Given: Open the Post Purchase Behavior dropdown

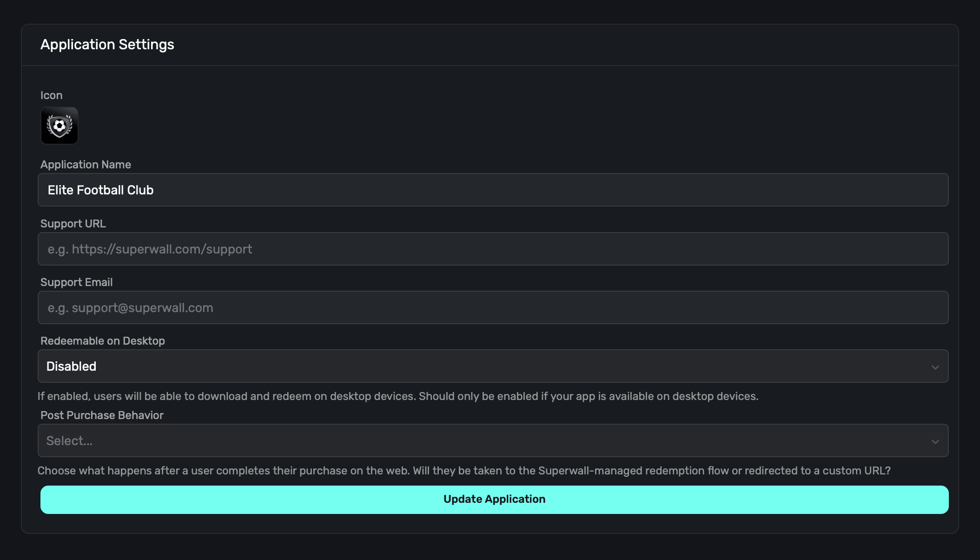Looking at the screenshot, I should 493,440.
